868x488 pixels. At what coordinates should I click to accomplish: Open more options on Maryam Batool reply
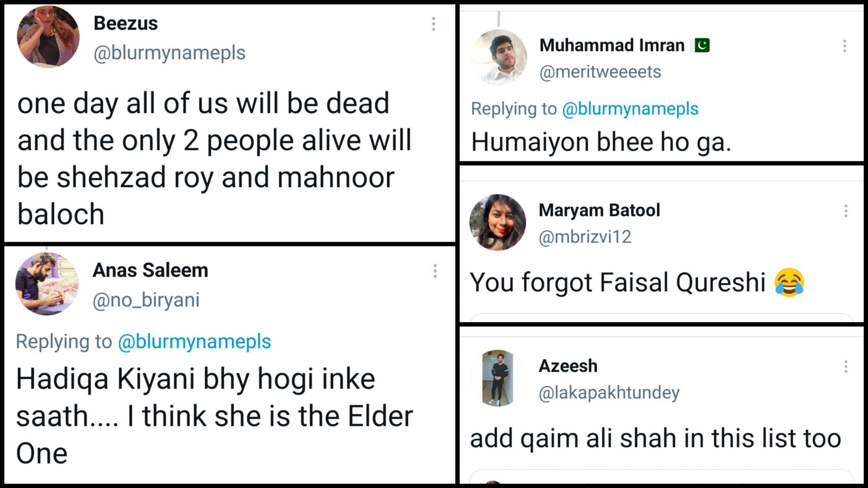846,211
